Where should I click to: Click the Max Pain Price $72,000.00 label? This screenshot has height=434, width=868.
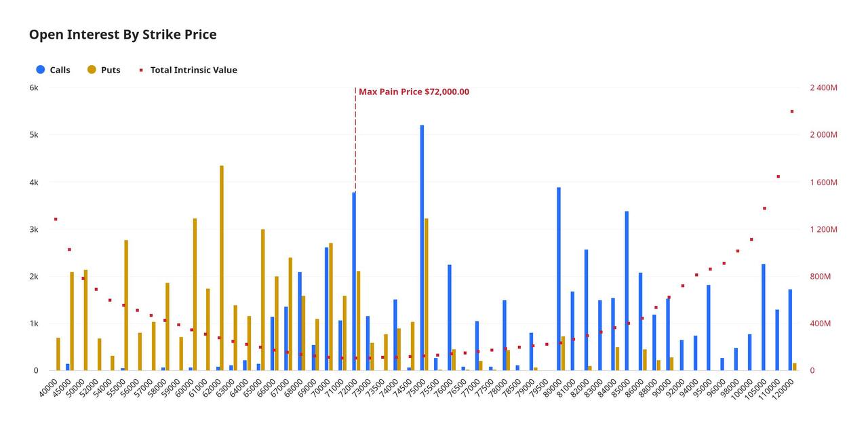(414, 92)
